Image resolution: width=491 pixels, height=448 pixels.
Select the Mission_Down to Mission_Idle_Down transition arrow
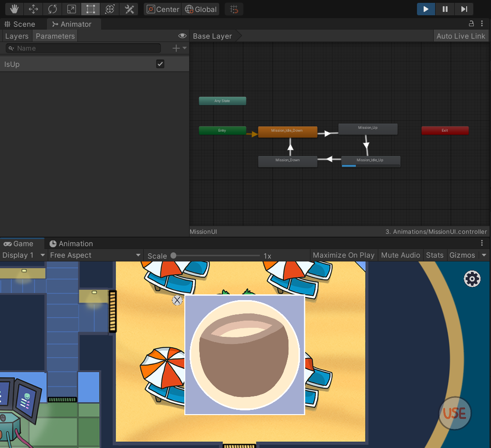click(x=290, y=146)
